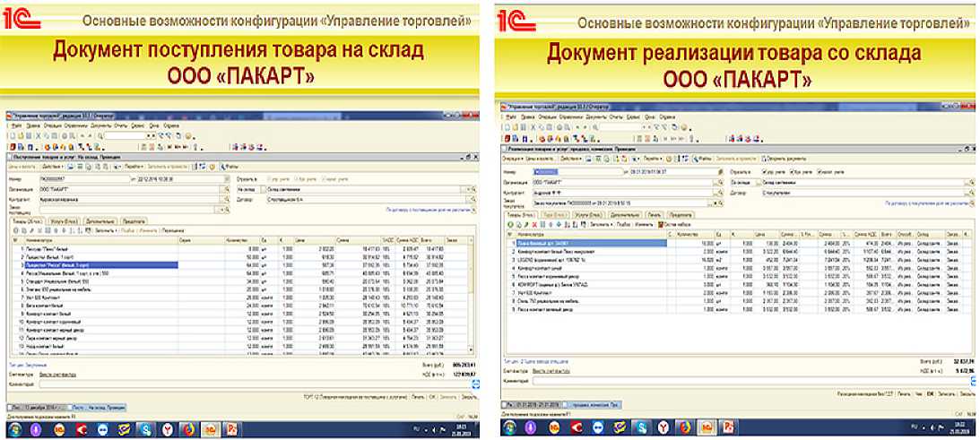Open Файл menu in left application window
This screenshot has width=980, height=440.
(16, 125)
